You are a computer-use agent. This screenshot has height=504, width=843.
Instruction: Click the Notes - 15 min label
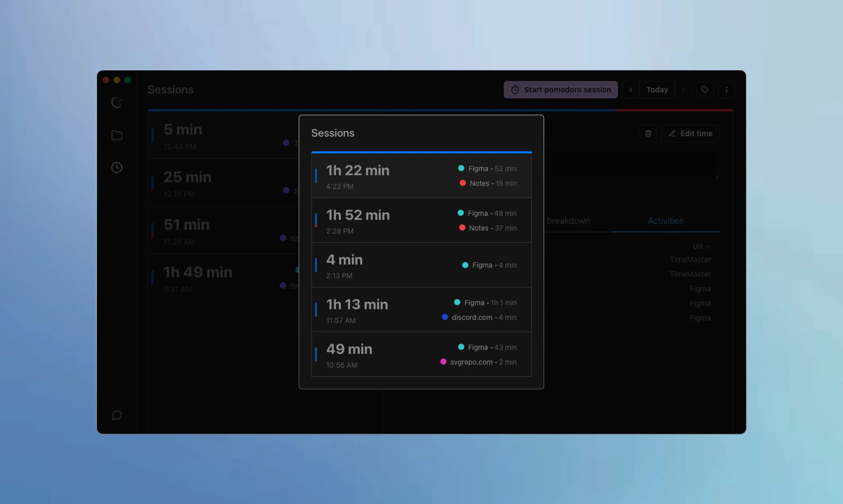pyautogui.click(x=493, y=183)
